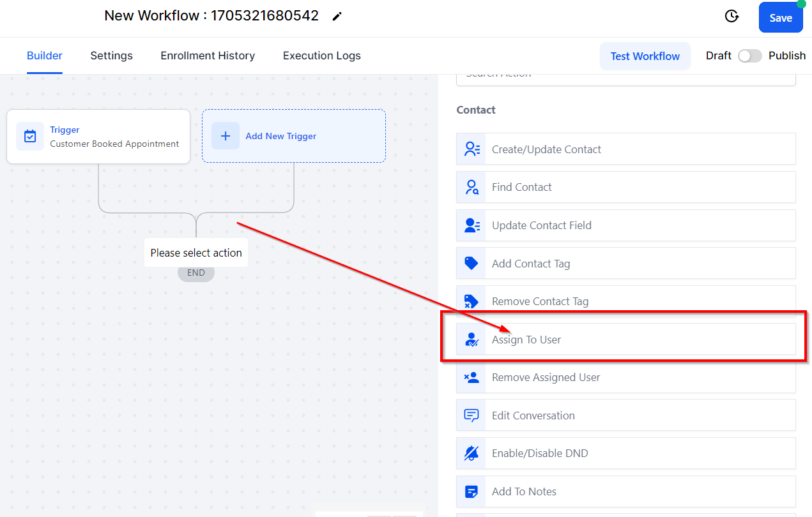This screenshot has height=517, width=812.
Task: Open the Customer Booked Appointment trigger card
Action: click(98, 136)
